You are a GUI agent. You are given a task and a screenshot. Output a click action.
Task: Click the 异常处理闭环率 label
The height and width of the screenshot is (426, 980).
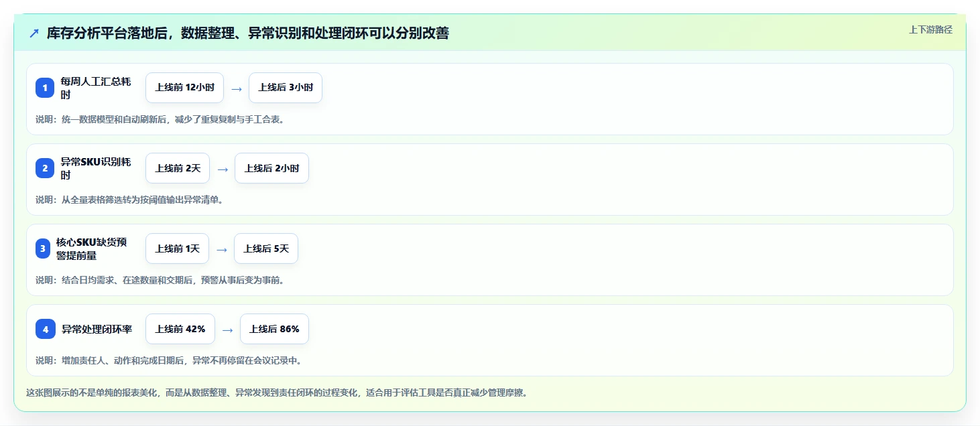(x=97, y=329)
